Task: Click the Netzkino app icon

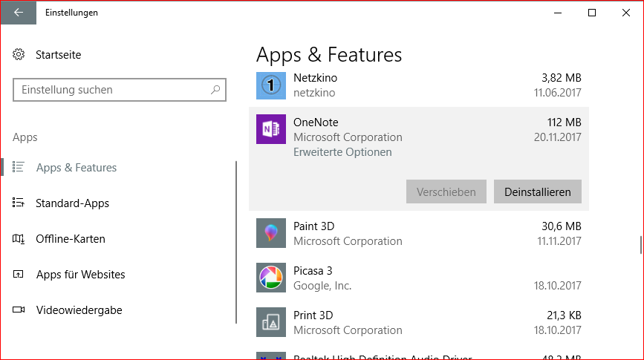Action: 271,85
